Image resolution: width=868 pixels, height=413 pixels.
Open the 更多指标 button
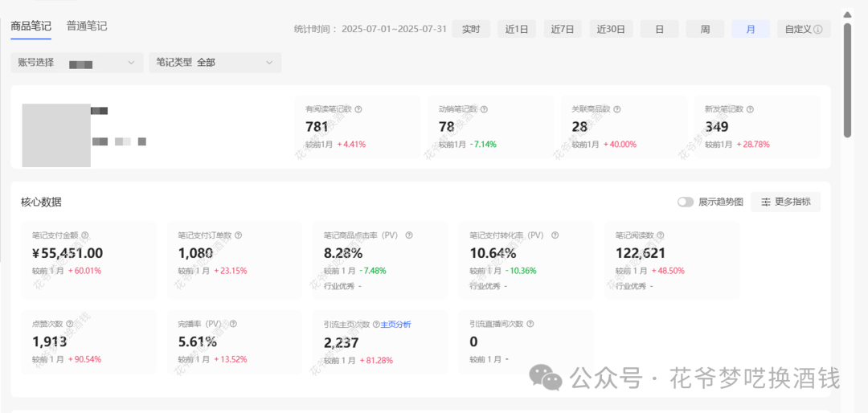click(785, 202)
